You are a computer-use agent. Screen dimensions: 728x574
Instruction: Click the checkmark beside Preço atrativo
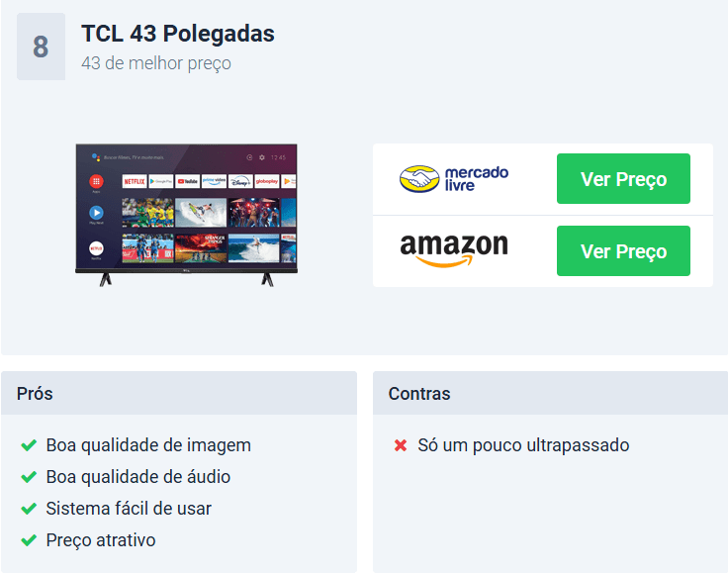coord(29,540)
